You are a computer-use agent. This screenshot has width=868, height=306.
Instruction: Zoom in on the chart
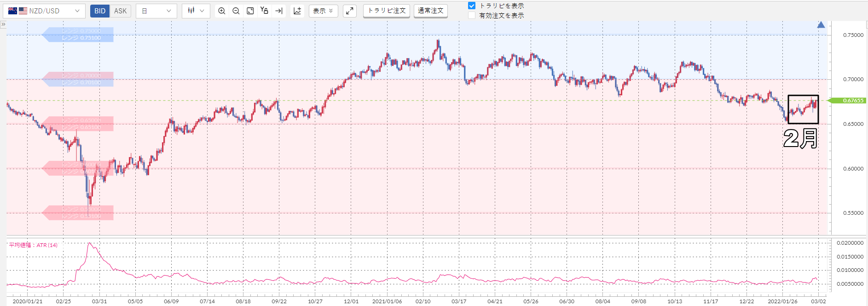(x=222, y=11)
